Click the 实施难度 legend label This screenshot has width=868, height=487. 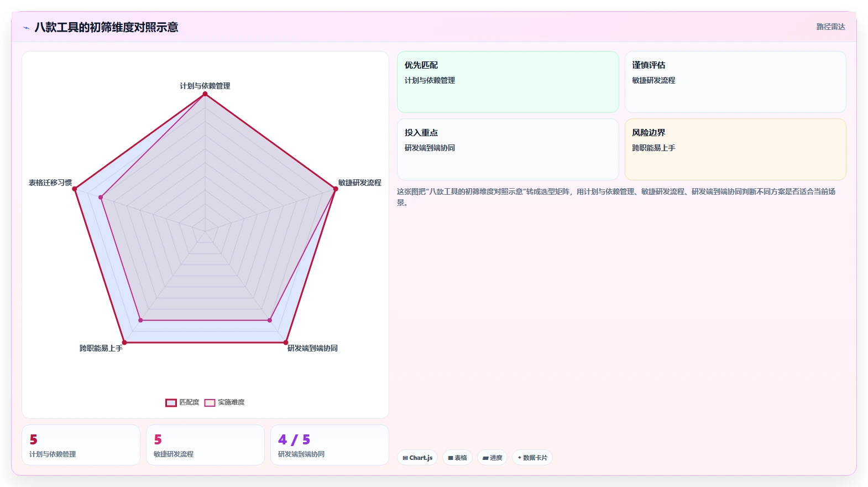(231, 402)
